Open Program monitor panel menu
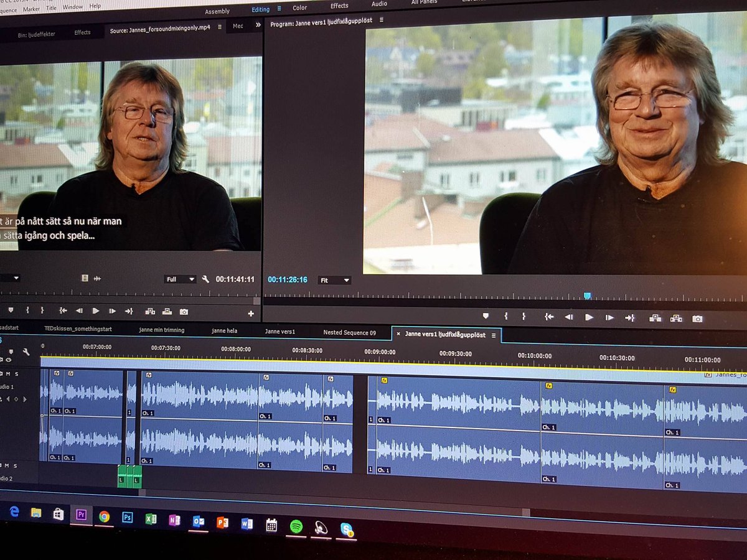Screen dimensions: 747x560 point(382,20)
